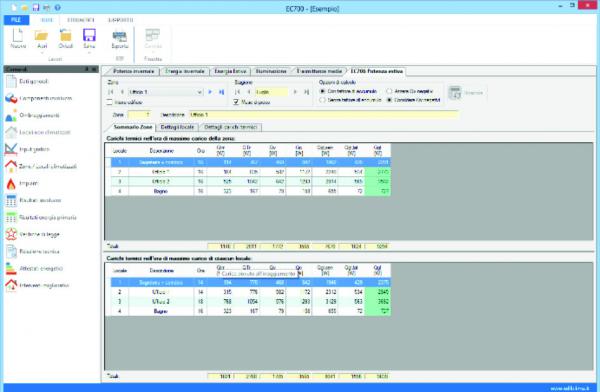This screenshot has width=600, height=392.
Task: Open Interventi migliorativi in the sidebar
Action: (x=37, y=285)
